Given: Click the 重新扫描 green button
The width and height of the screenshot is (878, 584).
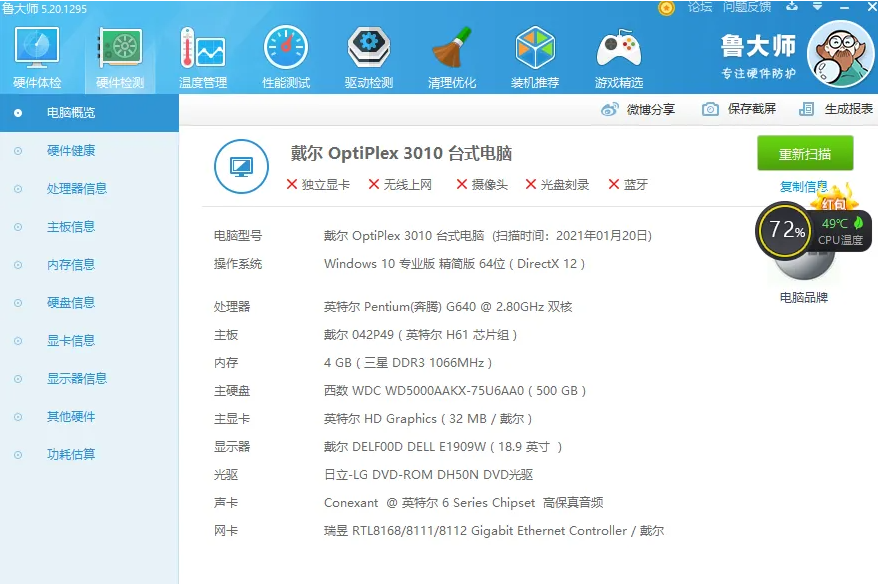Looking at the screenshot, I should (805, 153).
